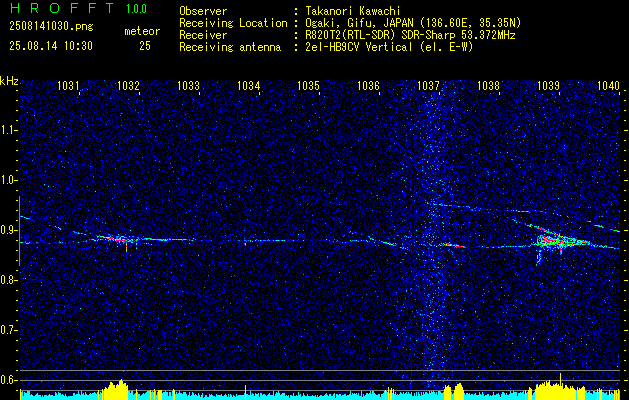Click the R820T2(RTL-SDR) SDR-Sharp 53.372MHz text
This screenshot has width=629, height=400.
[x=410, y=35]
